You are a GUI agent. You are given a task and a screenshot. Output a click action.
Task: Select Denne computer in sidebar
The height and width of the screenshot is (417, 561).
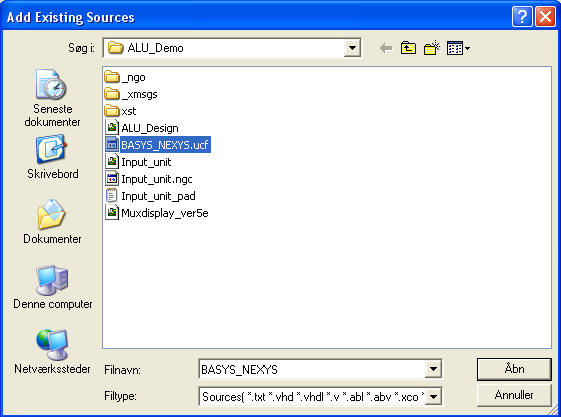coord(52,286)
